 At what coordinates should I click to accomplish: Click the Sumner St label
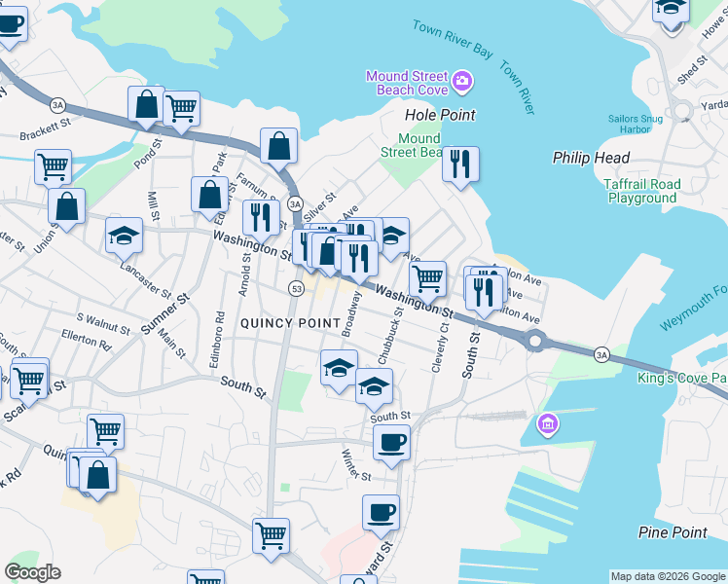(165, 313)
